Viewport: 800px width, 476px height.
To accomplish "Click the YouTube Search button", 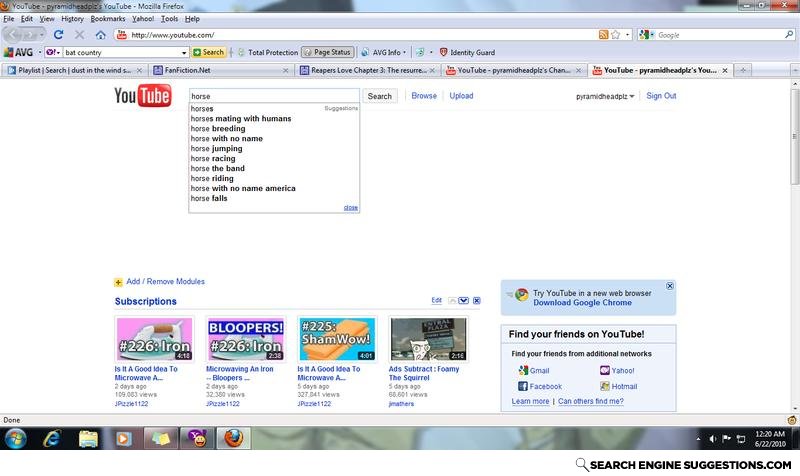I will click(380, 96).
